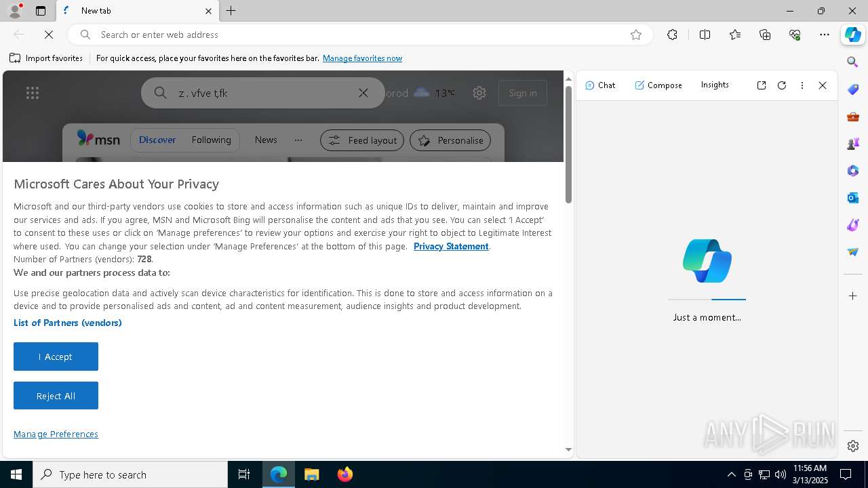Open sidebar Games chess icon
The height and width of the screenshot is (488, 868).
click(x=853, y=143)
